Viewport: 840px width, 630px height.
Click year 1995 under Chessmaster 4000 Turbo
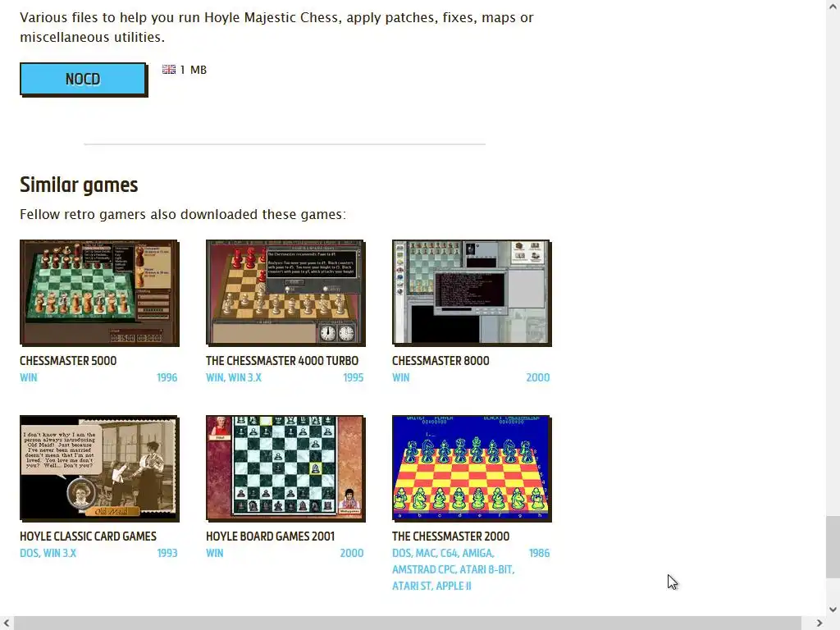tap(353, 377)
